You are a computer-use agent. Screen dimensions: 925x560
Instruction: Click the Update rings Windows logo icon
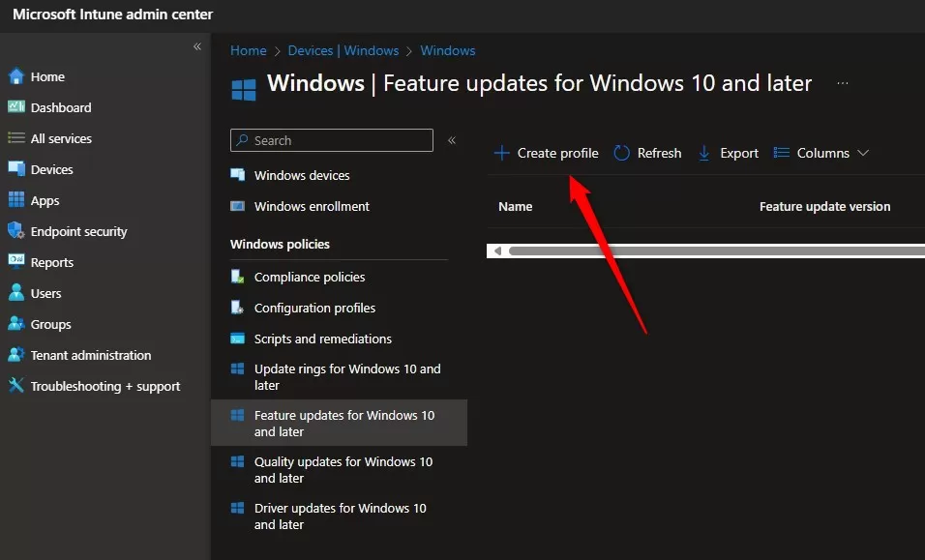pyautogui.click(x=238, y=368)
